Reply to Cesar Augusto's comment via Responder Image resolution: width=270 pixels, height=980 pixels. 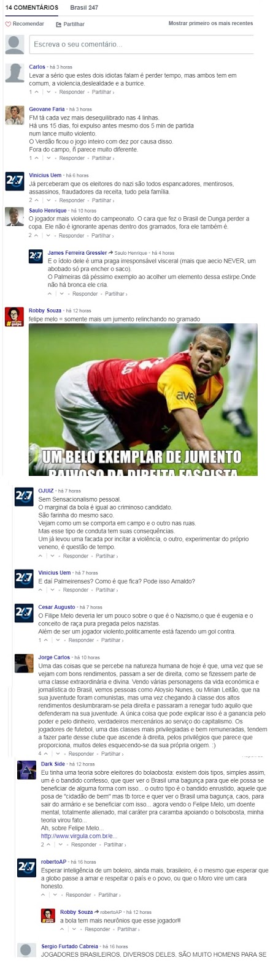click(x=81, y=640)
